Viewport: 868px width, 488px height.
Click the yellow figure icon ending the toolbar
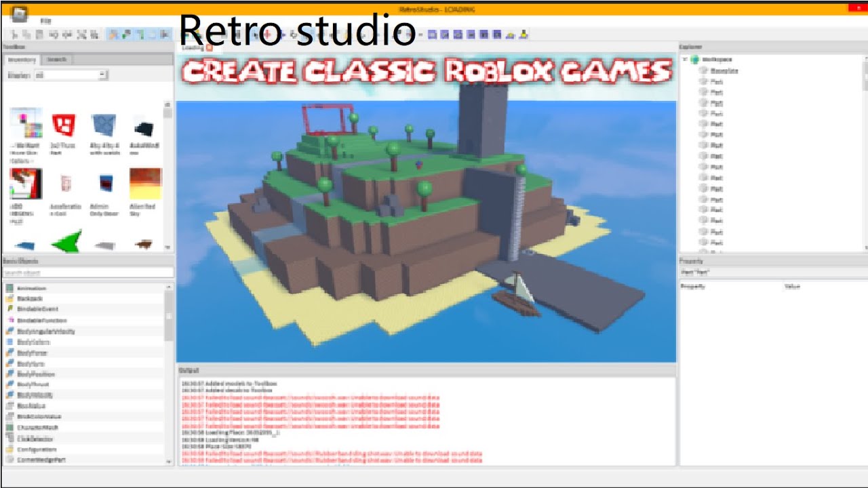click(524, 35)
